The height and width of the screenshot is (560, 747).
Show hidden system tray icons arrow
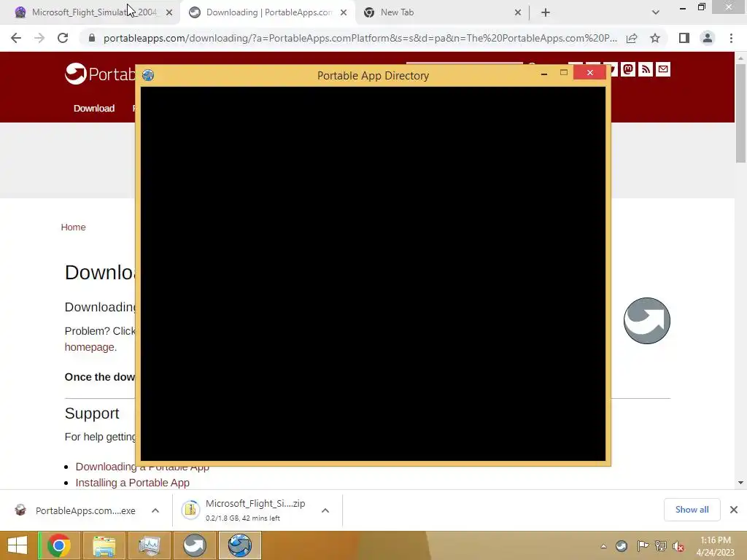[603, 546]
